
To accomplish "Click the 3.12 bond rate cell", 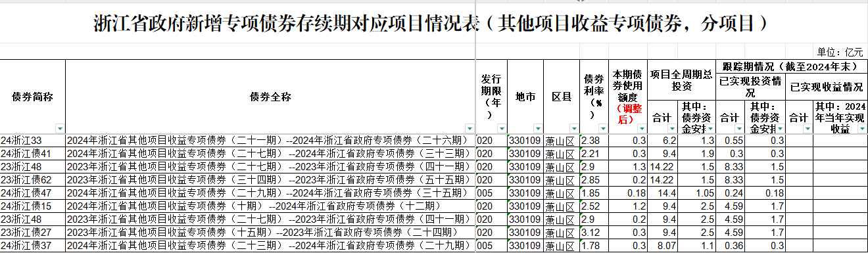I will pyautogui.click(x=594, y=233).
